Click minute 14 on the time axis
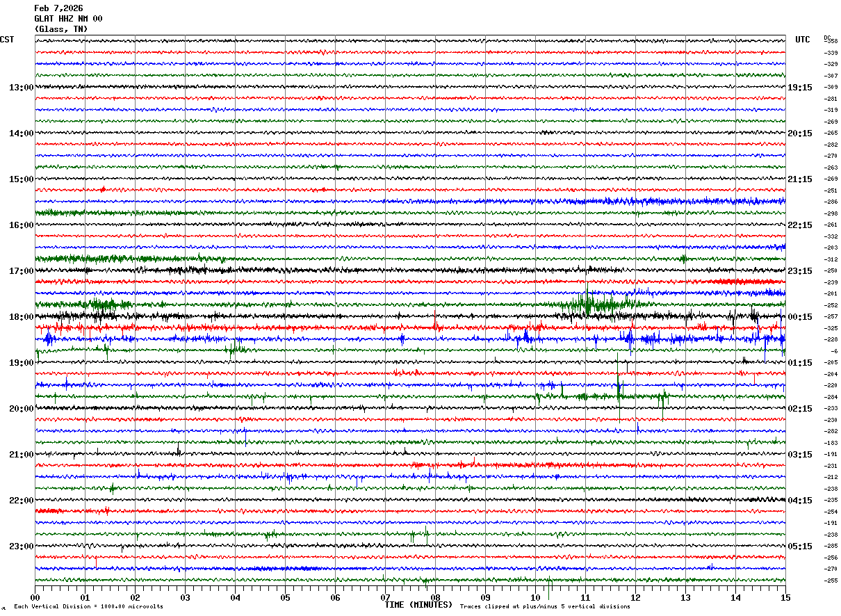Screen dimensions: 841x616 tap(735, 597)
